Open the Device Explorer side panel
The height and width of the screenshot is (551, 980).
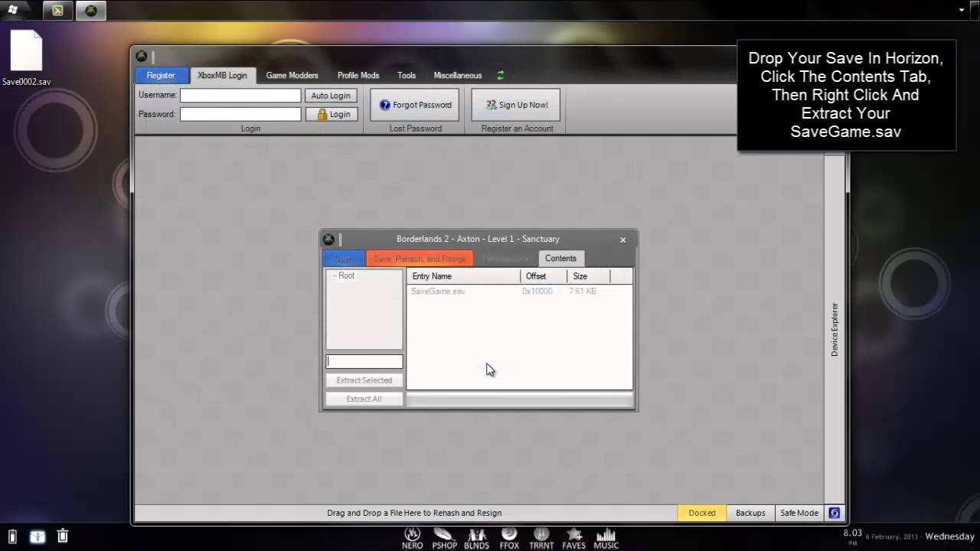tap(835, 329)
